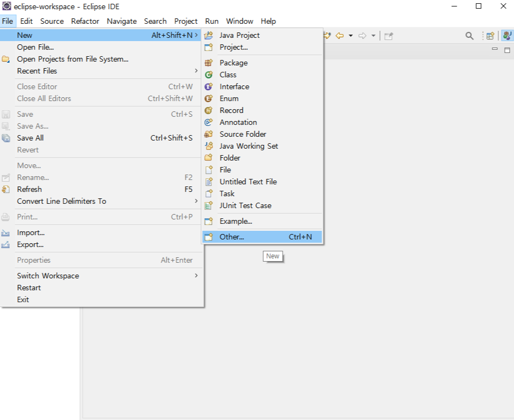Open the Edit menu
The height and width of the screenshot is (420, 514).
26,21
